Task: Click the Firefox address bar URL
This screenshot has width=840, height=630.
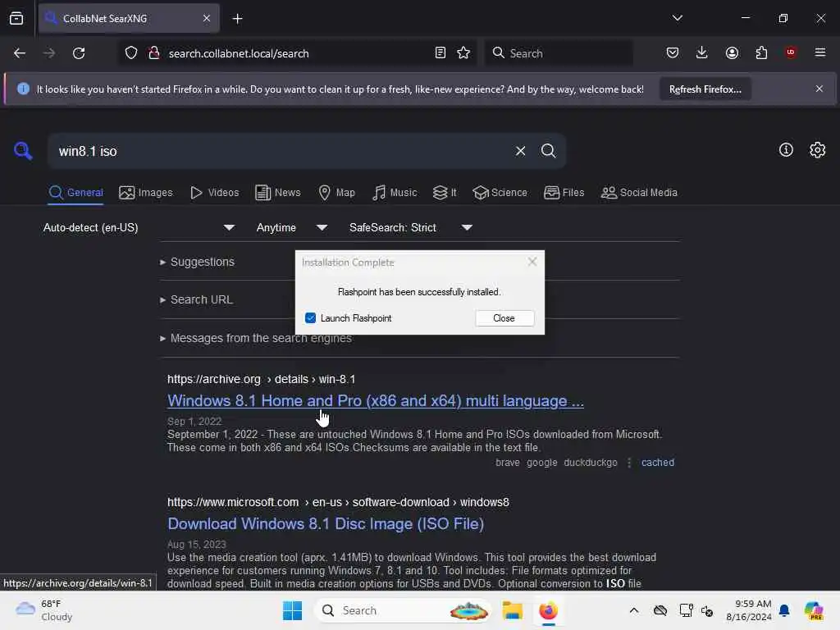Action: (239, 53)
